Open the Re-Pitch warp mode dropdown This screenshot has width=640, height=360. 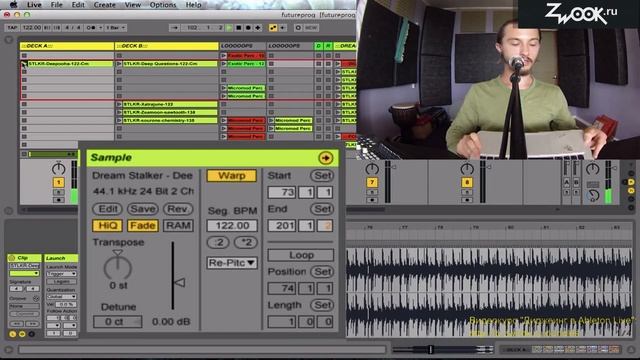point(232,263)
